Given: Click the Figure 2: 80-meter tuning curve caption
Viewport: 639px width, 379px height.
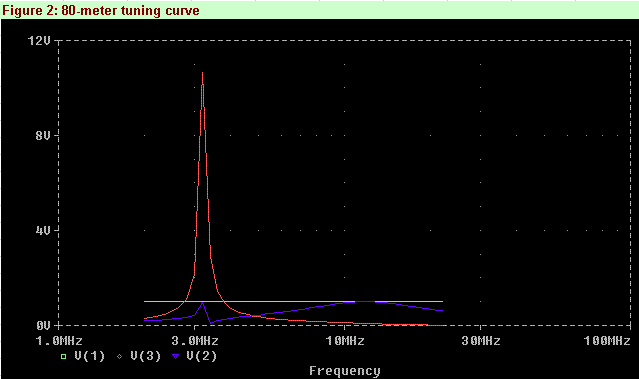Looking at the screenshot, I should pyautogui.click(x=101, y=10).
